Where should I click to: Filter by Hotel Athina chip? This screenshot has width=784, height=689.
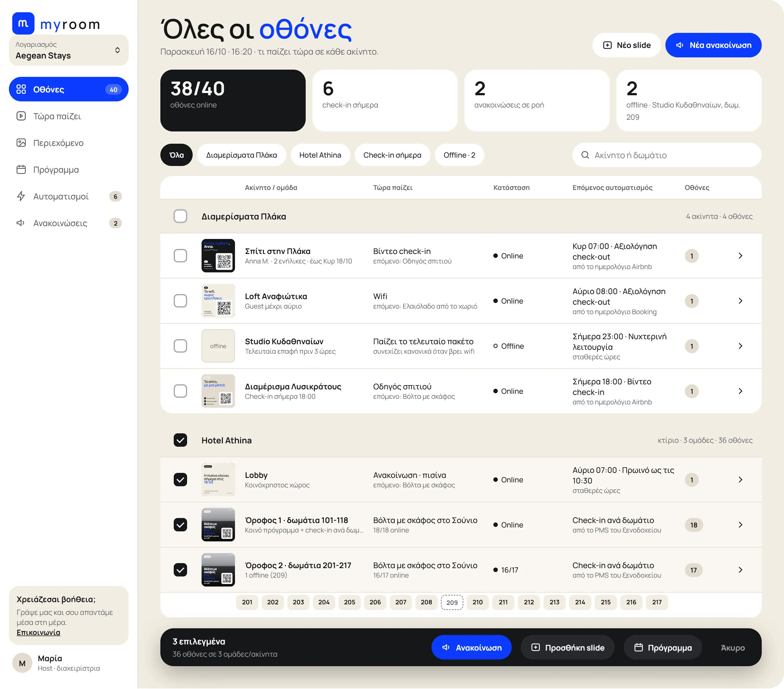click(x=320, y=155)
